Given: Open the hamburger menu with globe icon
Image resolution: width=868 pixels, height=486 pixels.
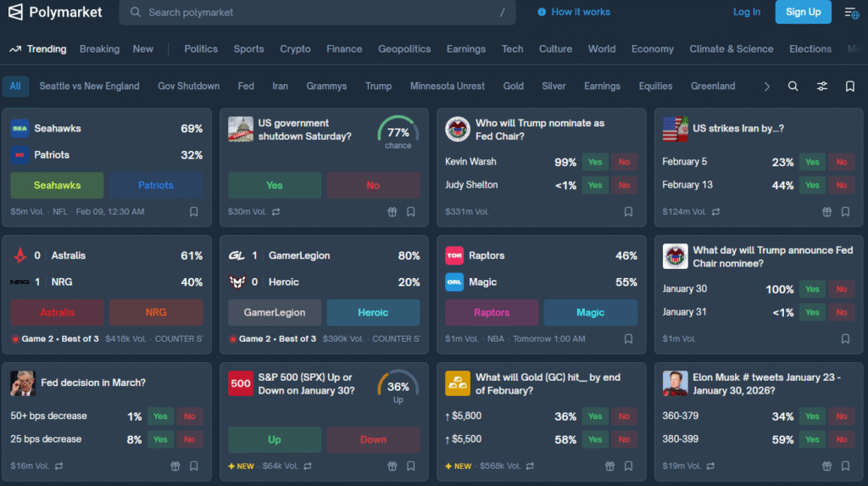Looking at the screenshot, I should [851, 12].
